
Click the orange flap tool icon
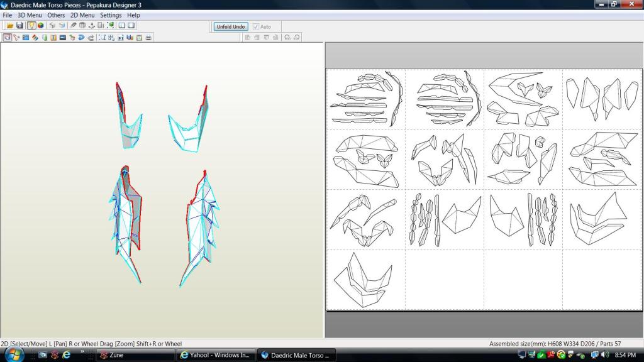click(53, 37)
